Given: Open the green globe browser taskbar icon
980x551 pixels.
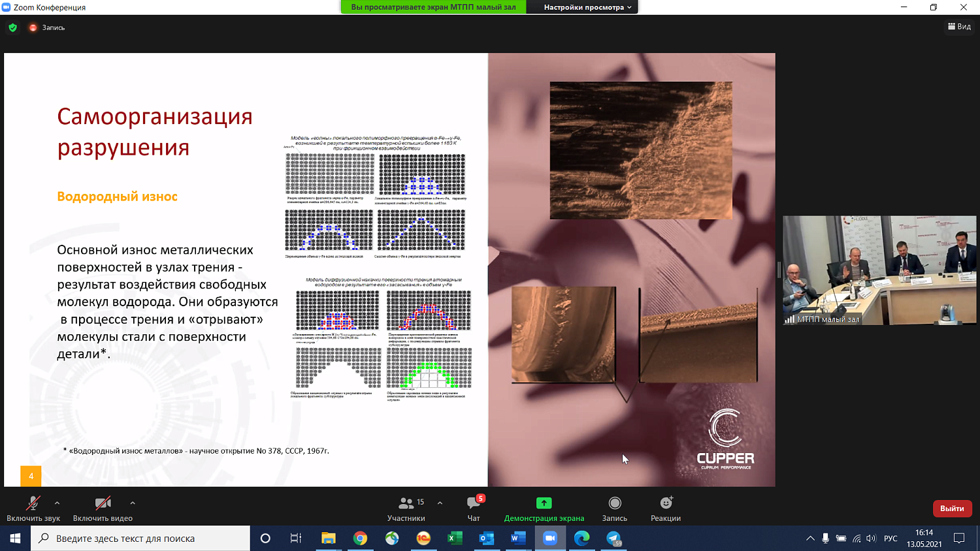Looking at the screenshot, I should click(392, 538).
